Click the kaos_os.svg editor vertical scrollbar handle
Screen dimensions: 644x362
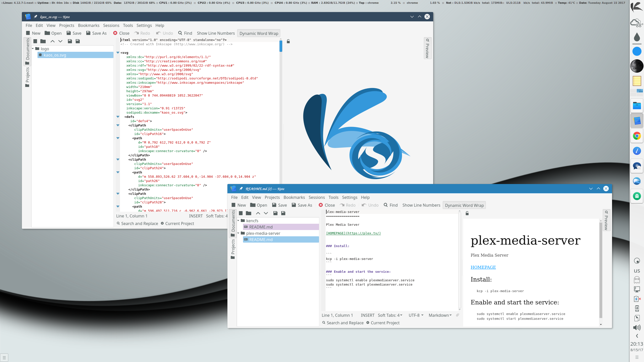[281, 46]
